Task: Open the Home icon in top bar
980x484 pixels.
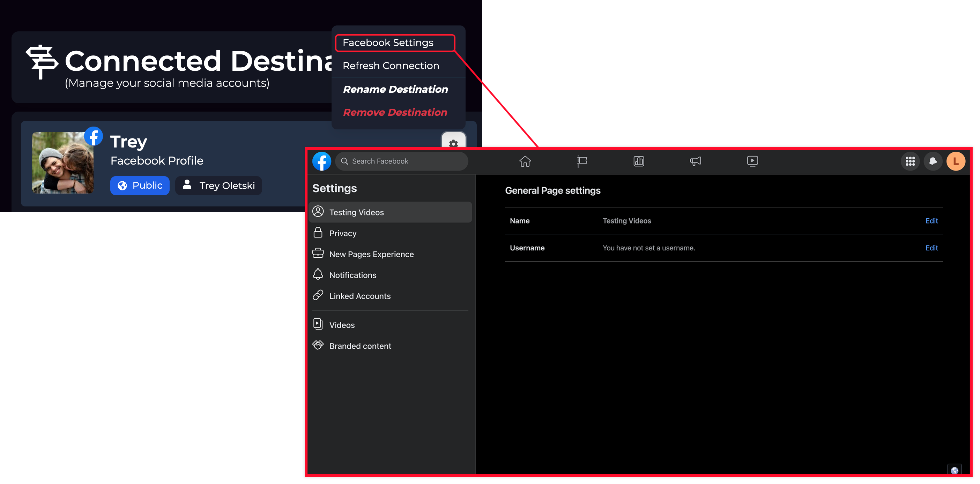Action: [x=525, y=161]
